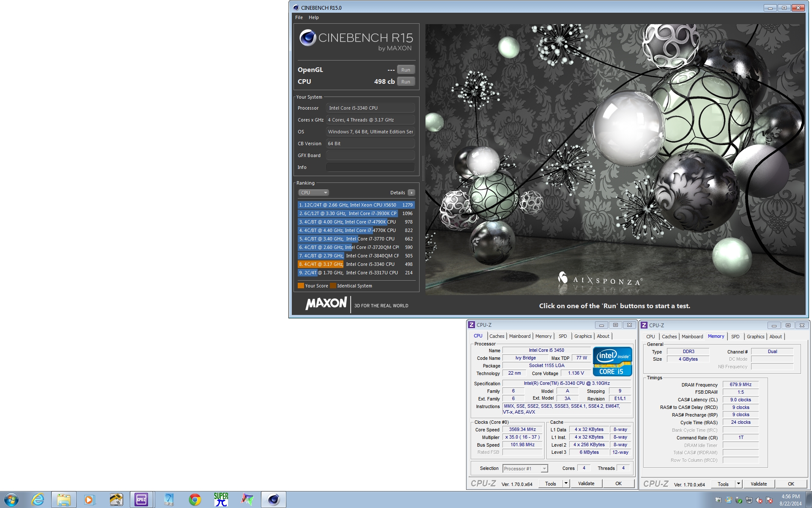The image size is (812, 508).
Task: Click the MAXON logo at the bottom
Action: pyautogui.click(x=326, y=304)
